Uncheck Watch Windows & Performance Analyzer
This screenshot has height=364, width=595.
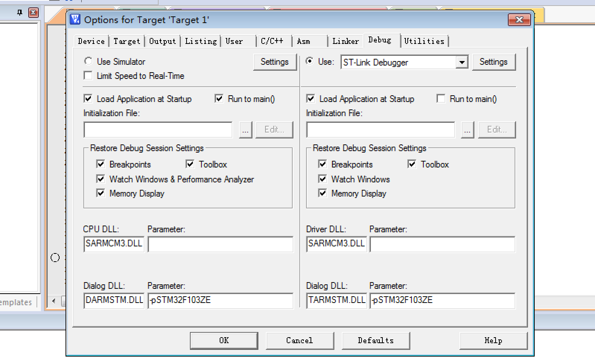101,179
